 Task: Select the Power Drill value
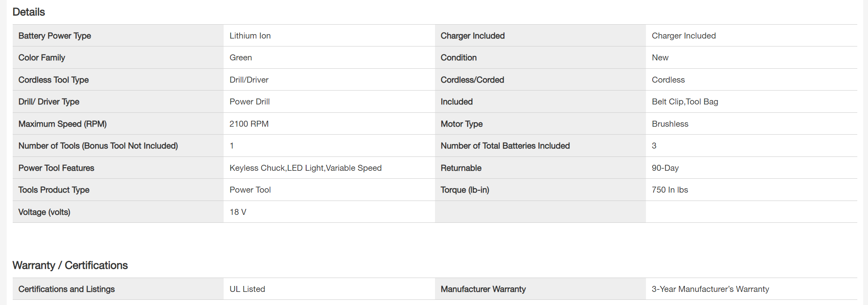[x=249, y=102]
